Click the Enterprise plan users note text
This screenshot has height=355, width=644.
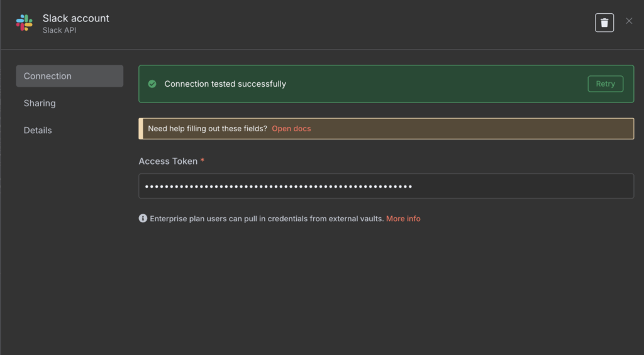[267, 219]
